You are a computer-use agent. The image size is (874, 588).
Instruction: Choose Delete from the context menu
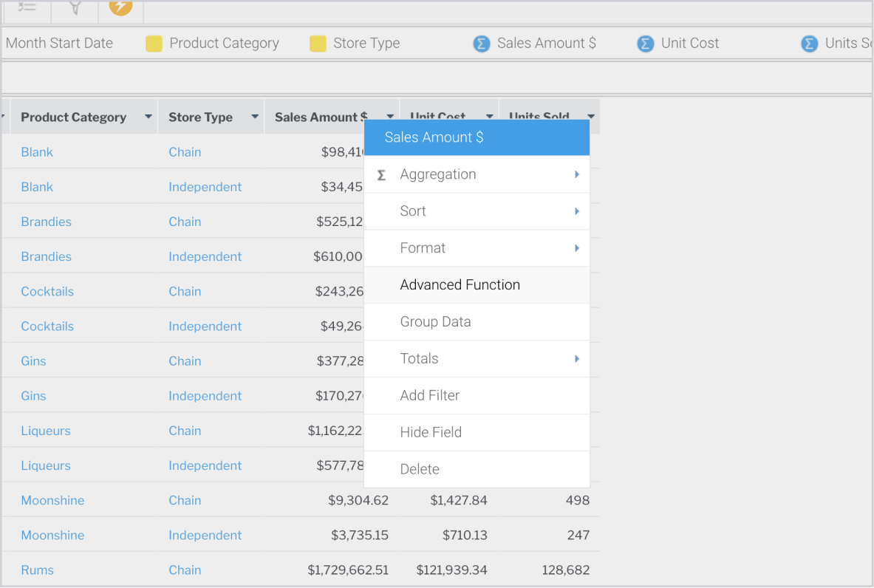(420, 470)
